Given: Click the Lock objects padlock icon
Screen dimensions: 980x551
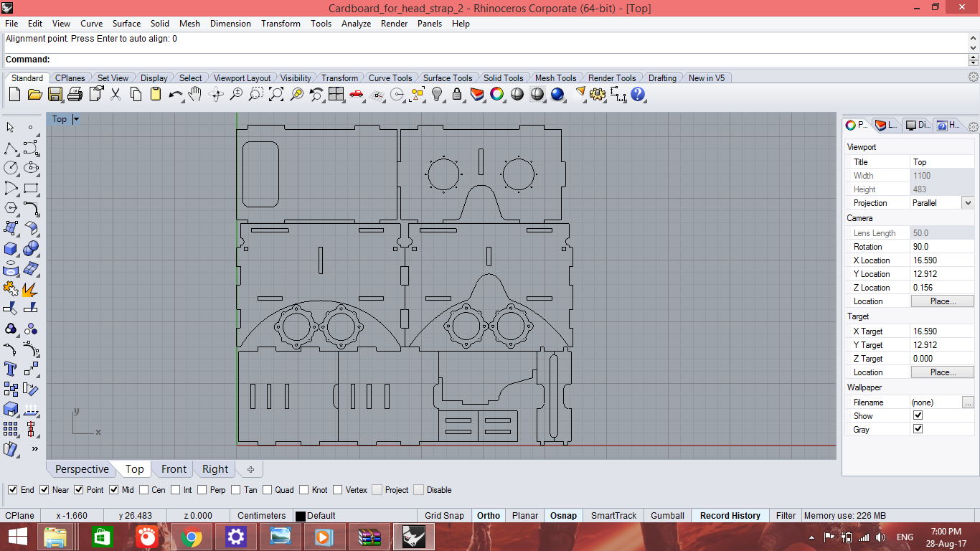Looking at the screenshot, I should pyautogui.click(x=457, y=94).
